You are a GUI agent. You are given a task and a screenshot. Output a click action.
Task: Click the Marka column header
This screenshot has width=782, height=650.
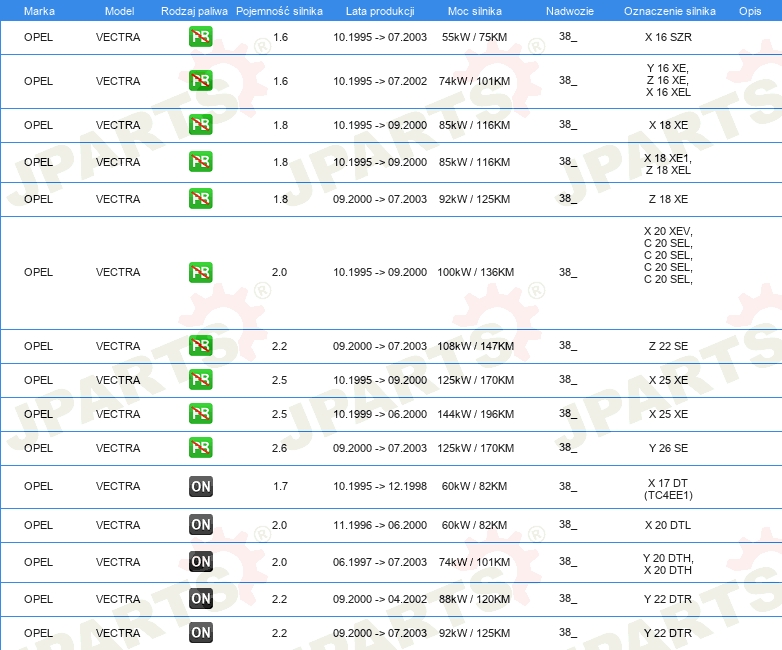click(39, 11)
